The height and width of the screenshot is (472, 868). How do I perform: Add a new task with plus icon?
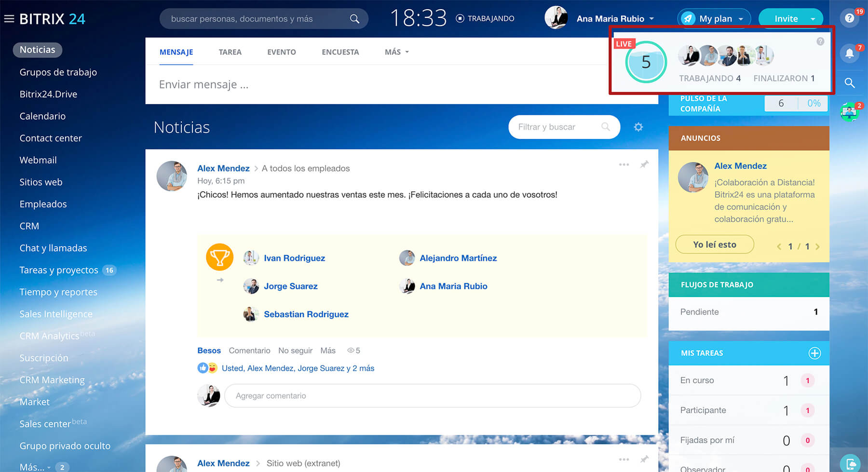(814, 353)
